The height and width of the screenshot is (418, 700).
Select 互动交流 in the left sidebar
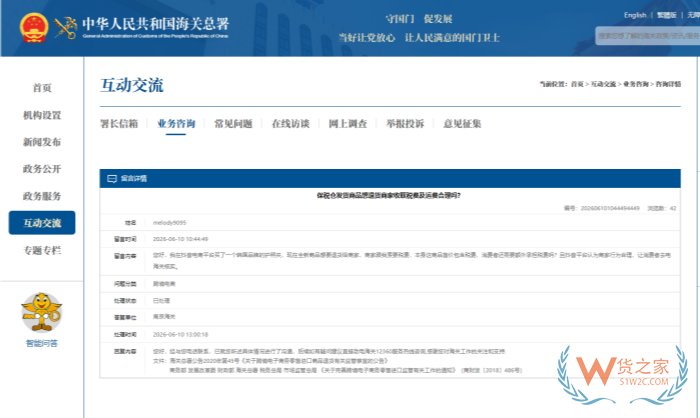[42, 223]
